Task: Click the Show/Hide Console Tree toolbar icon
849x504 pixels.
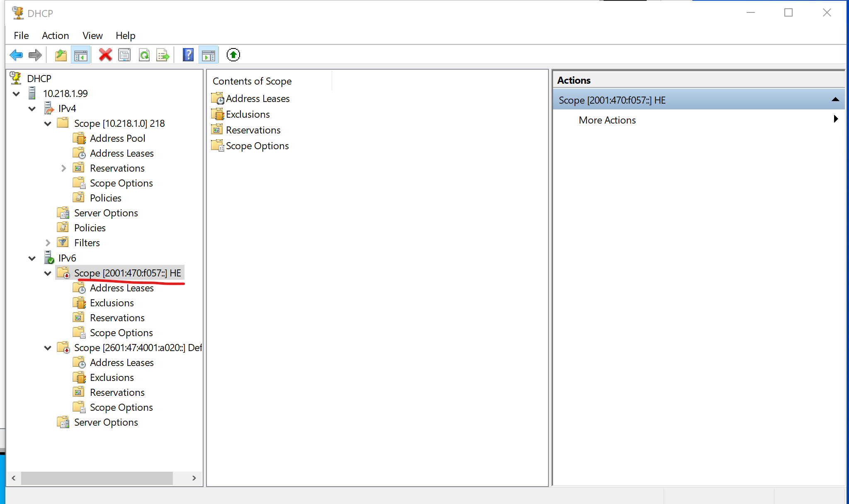Action: [x=80, y=54]
